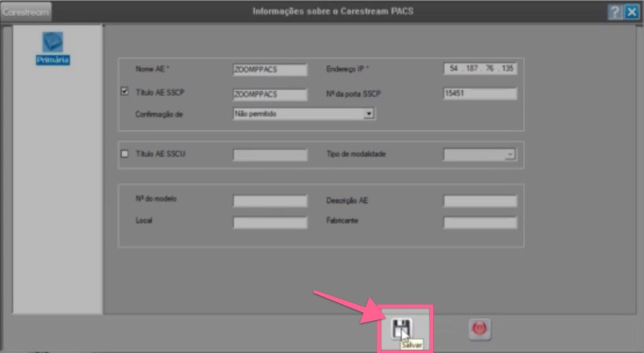Uncheck the Título AE SSCP checkbox

pos(124,92)
